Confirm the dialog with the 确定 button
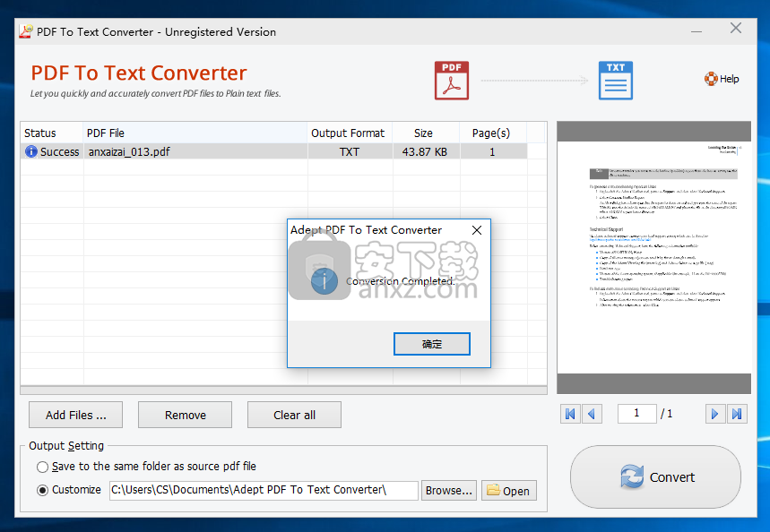The width and height of the screenshot is (770, 532). click(x=432, y=344)
